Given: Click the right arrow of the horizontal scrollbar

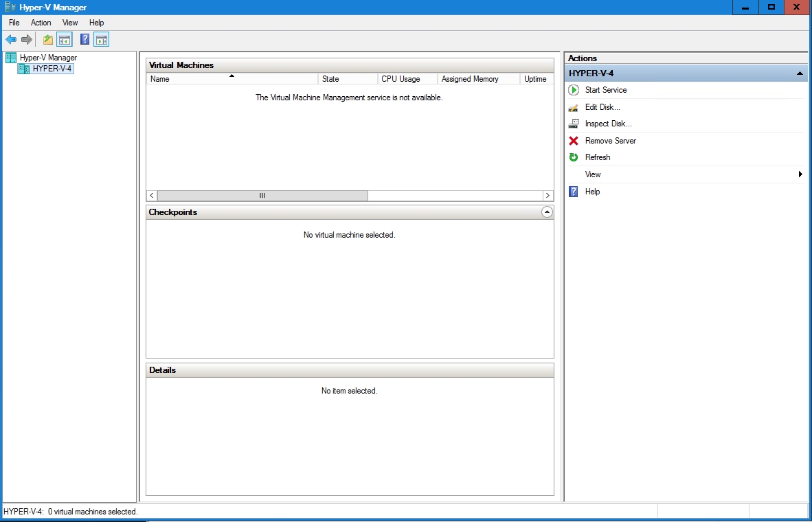Looking at the screenshot, I should (548, 196).
